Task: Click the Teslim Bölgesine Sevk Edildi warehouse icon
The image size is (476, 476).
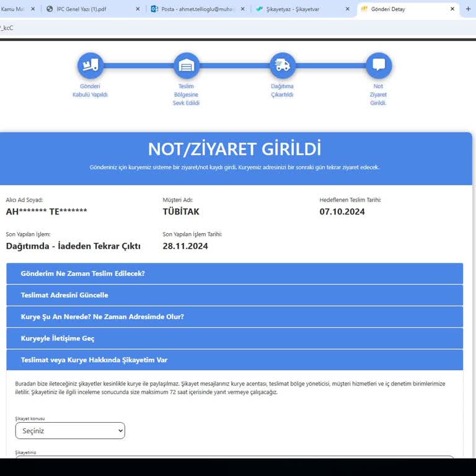Action: point(187,65)
